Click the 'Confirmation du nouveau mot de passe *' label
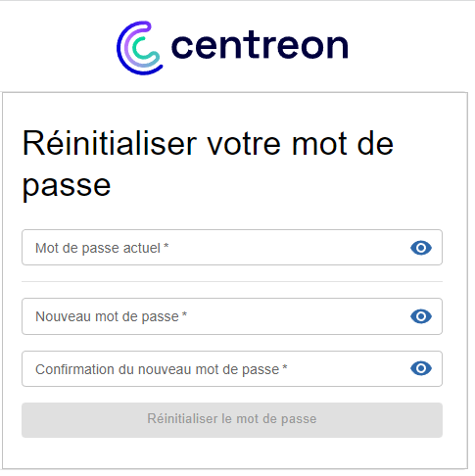 [x=162, y=369]
